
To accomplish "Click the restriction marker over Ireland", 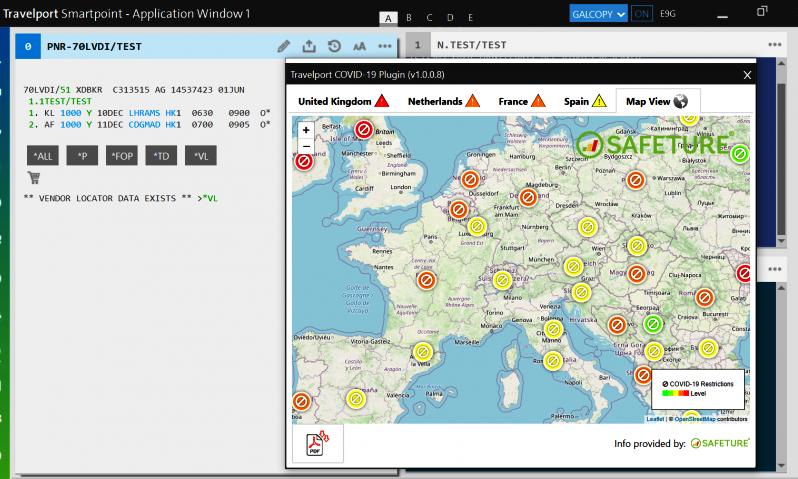I will point(302,160).
